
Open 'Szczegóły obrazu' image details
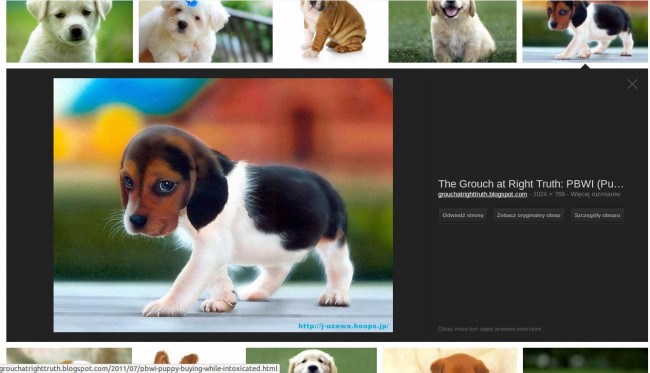coord(597,216)
